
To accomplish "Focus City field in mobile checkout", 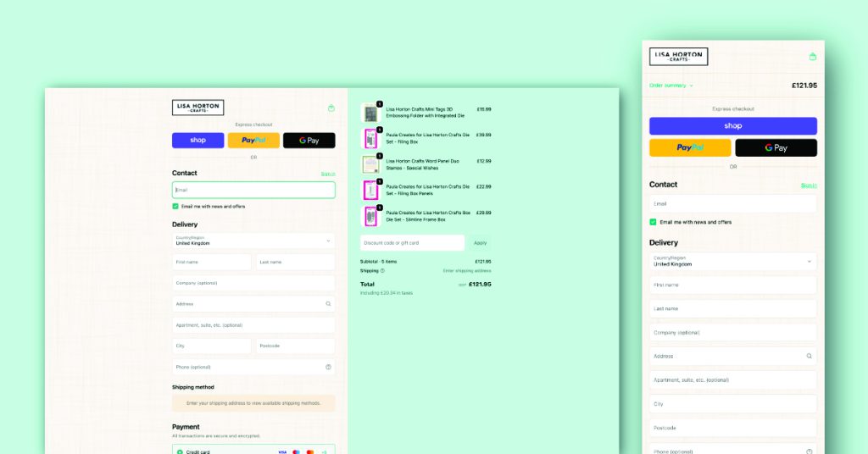I will (733, 404).
